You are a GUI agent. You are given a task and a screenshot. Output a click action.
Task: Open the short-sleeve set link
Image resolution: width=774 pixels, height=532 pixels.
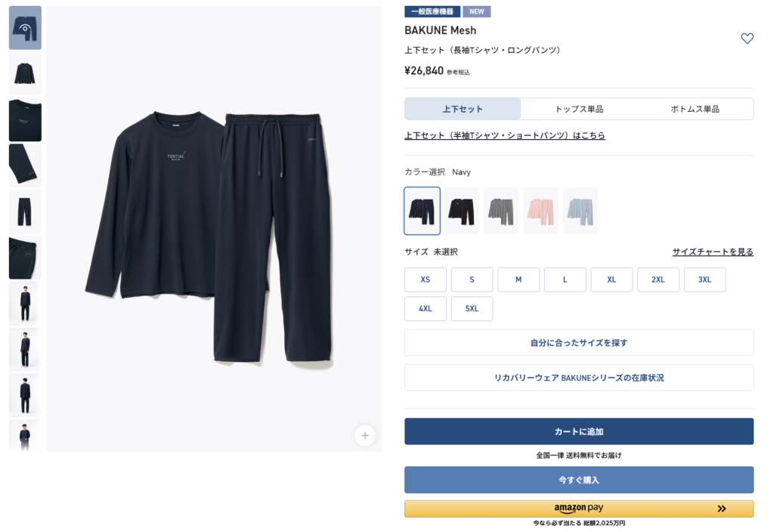click(504, 135)
